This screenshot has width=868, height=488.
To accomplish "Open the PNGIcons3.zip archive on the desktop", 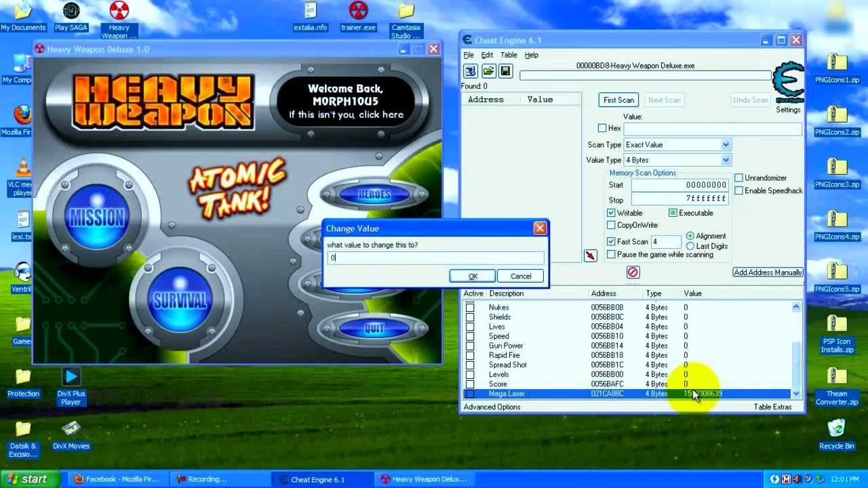I will click(837, 173).
